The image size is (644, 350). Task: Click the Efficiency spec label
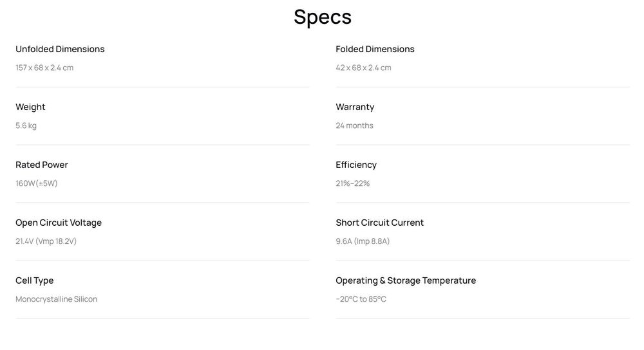(356, 165)
